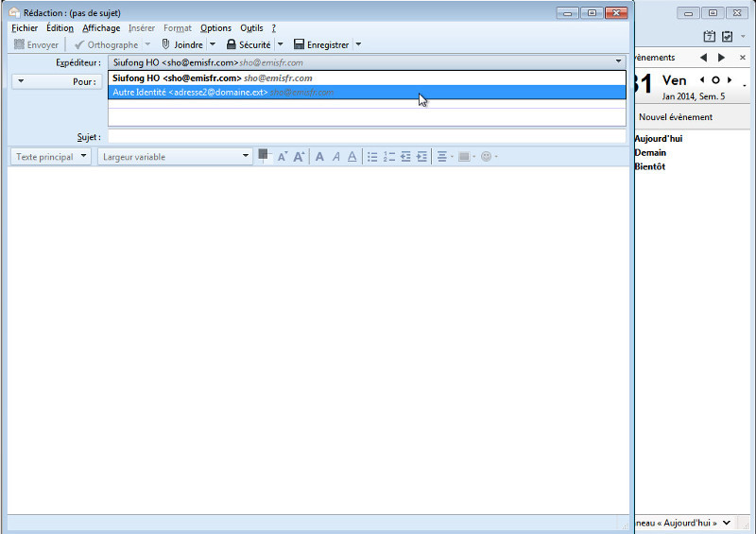Open the Pour recipient type dropdown
This screenshot has height=534, width=756.
click(x=58, y=82)
